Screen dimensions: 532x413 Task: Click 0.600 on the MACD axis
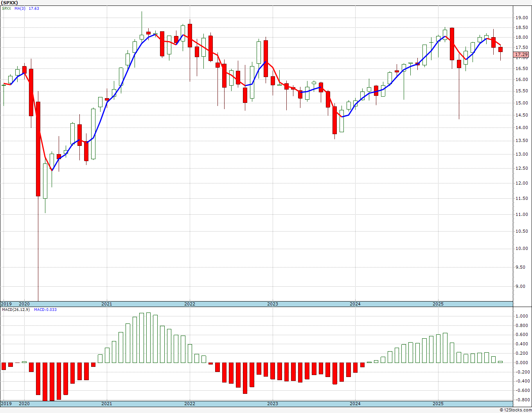pyautogui.click(x=522, y=334)
